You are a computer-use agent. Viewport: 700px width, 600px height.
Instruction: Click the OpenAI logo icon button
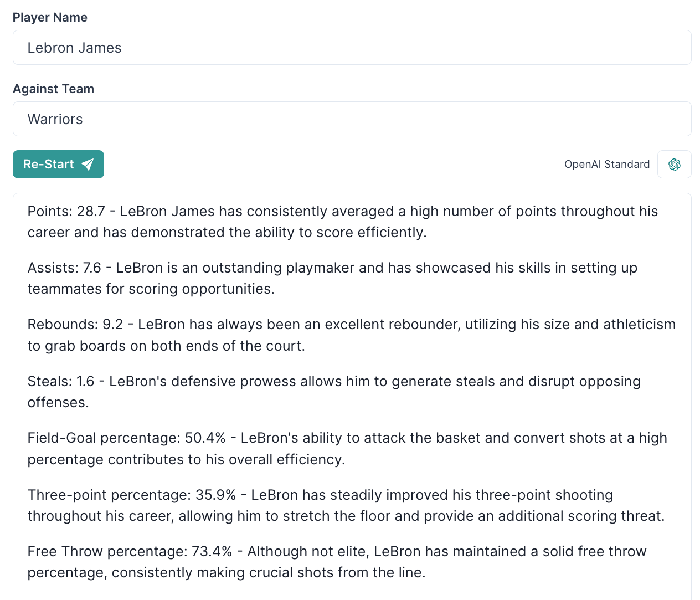pos(674,165)
